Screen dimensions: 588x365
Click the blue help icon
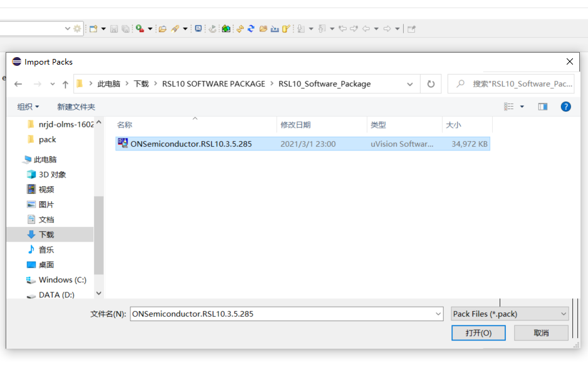click(x=566, y=107)
